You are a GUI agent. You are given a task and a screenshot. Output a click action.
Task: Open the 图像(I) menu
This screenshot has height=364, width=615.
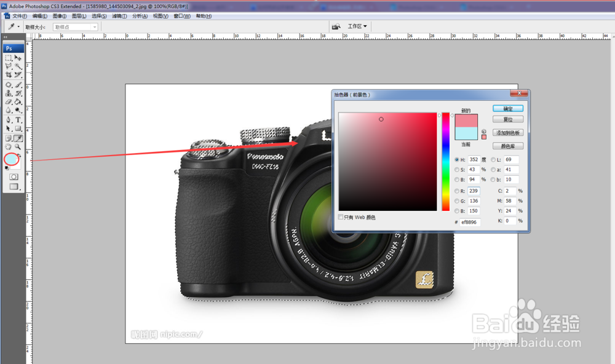coord(60,16)
